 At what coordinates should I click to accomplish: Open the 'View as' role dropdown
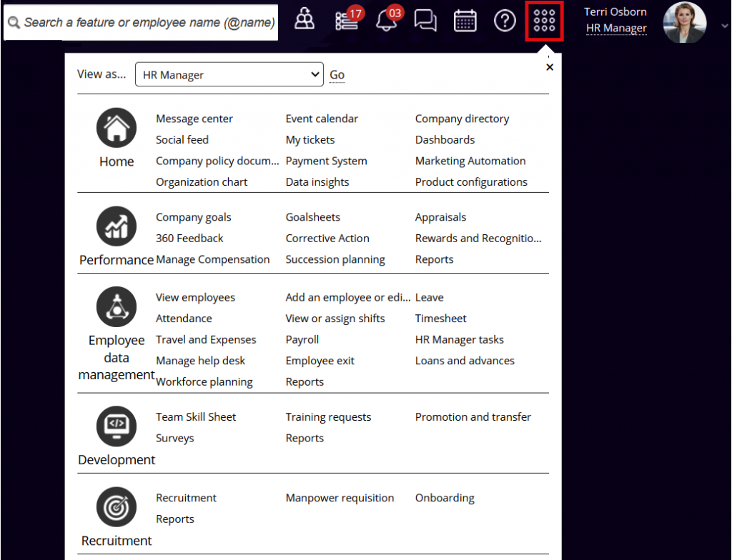pos(229,74)
